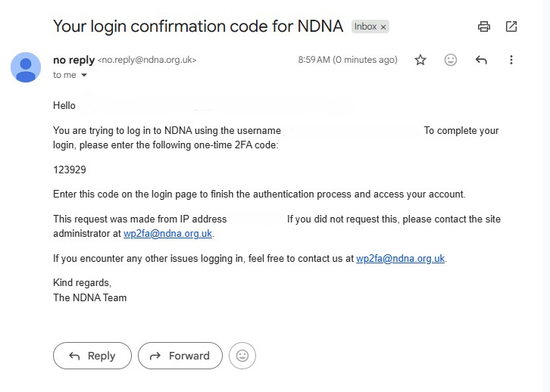This screenshot has height=392, width=550.
Task: Expand the "to me" recipient details arrow
Action: pos(84,76)
